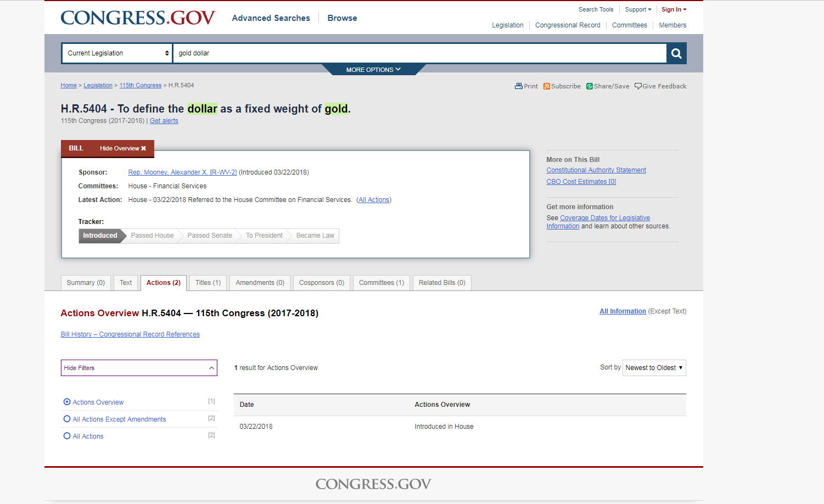Go to Congressional Record in top navigation
The height and width of the screenshot is (504, 824).
point(568,25)
